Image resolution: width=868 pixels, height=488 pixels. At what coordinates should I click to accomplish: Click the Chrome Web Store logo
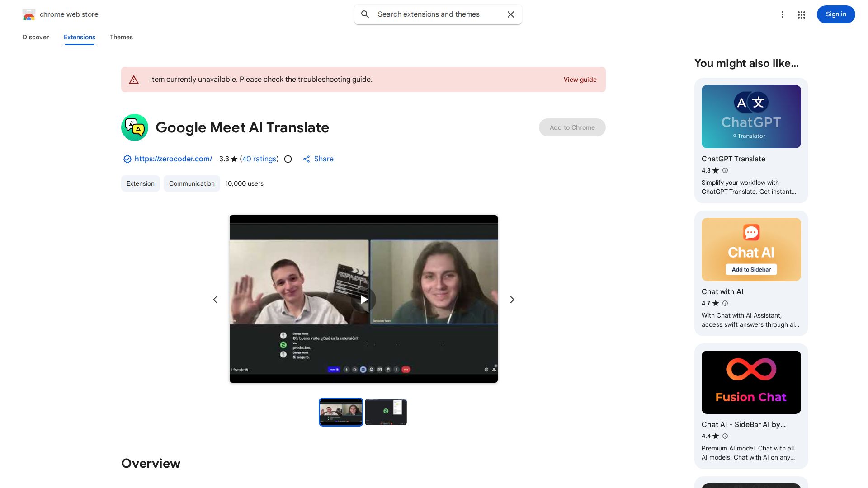(x=29, y=14)
